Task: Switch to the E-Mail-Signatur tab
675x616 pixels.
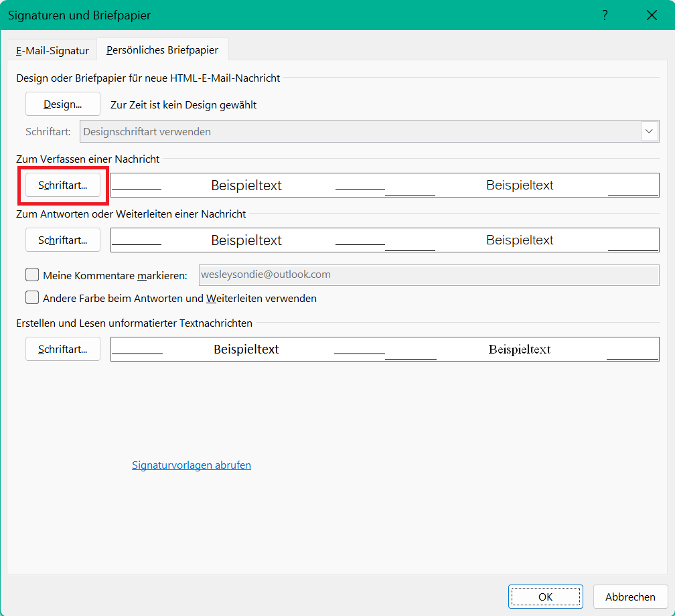Action: [x=52, y=50]
